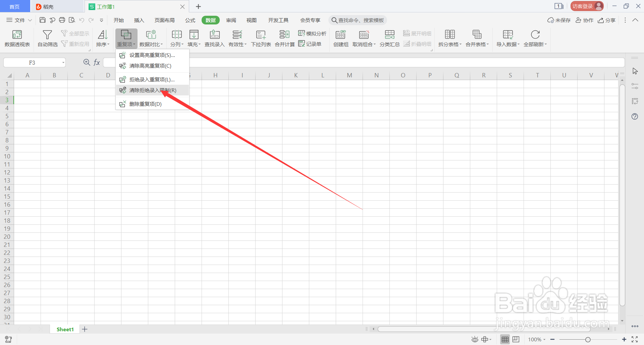Open Subtotal (分类汇总)

click(x=389, y=39)
